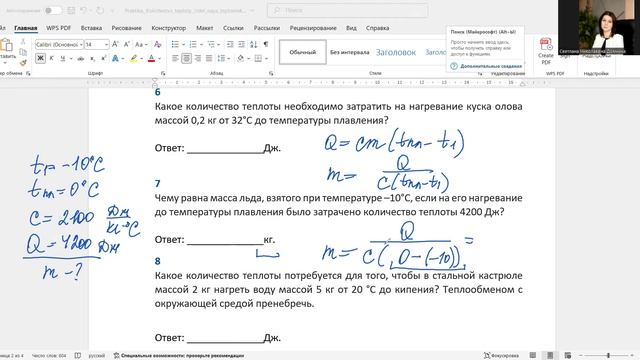Click the Cut scissors icon
640x360 pixels.
click(23, 42)
